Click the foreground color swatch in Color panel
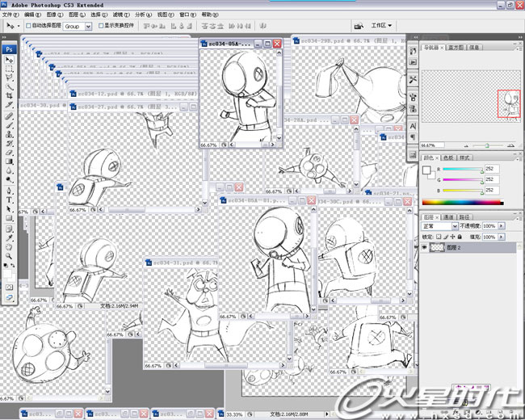Screen dimensions: 525x420 (x=426, y=170)
